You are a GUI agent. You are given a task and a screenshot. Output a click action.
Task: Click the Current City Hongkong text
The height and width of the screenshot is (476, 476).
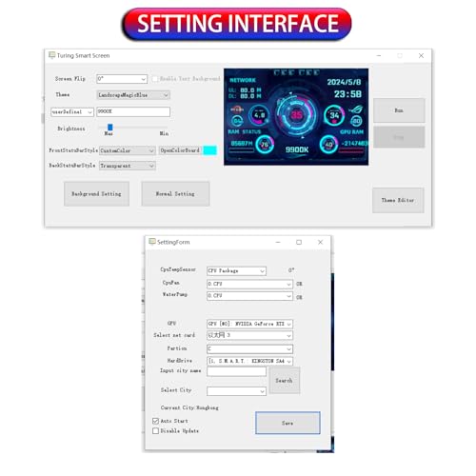(189, 407)
